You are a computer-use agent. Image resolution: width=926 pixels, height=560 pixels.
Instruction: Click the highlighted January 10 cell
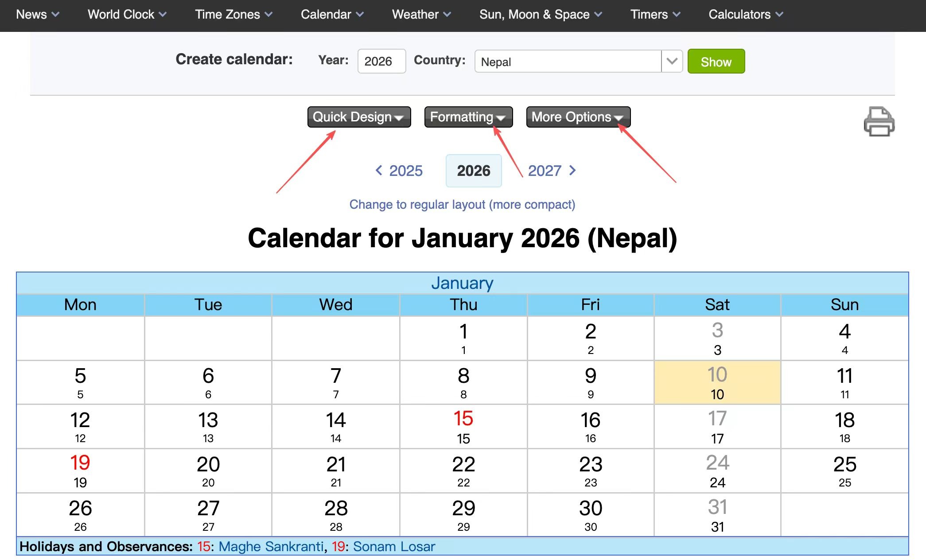(x=717, y=382)
